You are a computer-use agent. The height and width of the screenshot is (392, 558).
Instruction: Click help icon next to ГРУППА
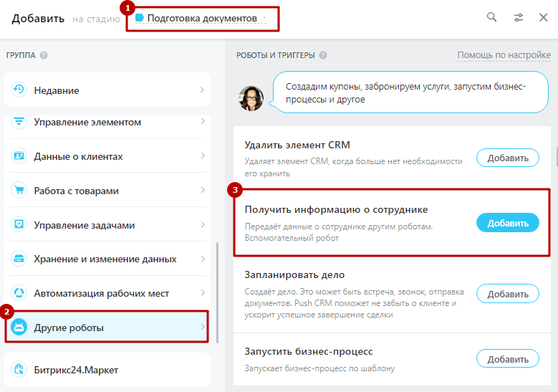tap(44, 55)
